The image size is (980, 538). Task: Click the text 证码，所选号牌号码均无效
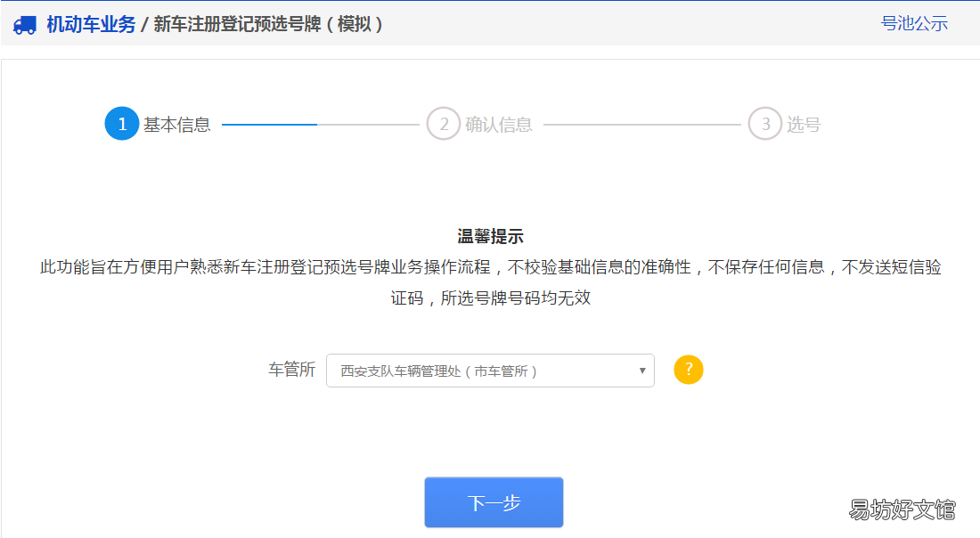491,298
